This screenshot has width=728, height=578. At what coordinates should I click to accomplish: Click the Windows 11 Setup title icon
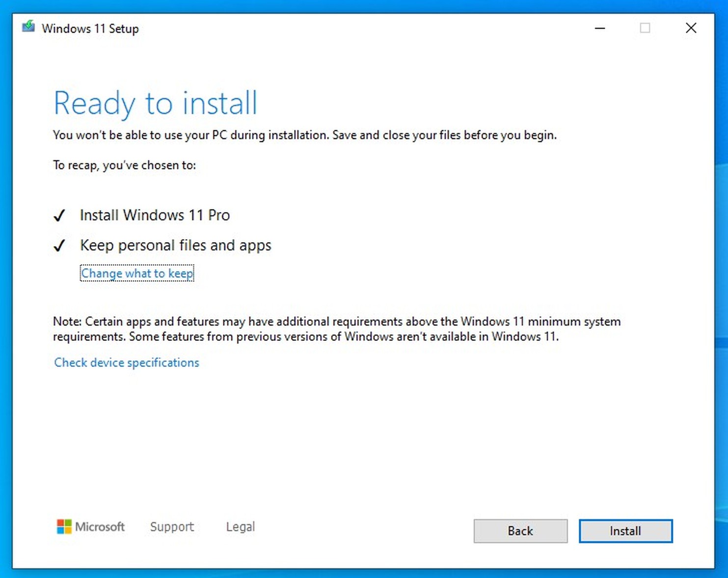[28, 26]
